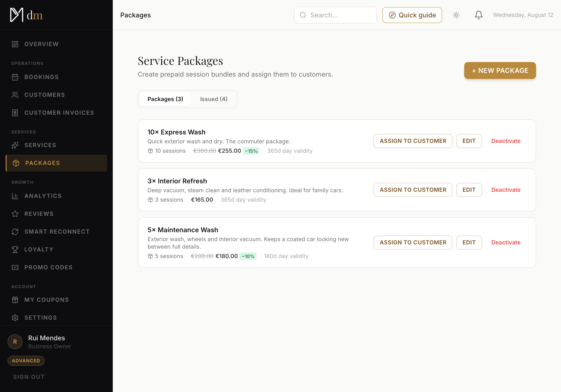Edit the 3× Interior Refresh package
Viewport: 561px width, 392px height.
(x=469, y=190)
